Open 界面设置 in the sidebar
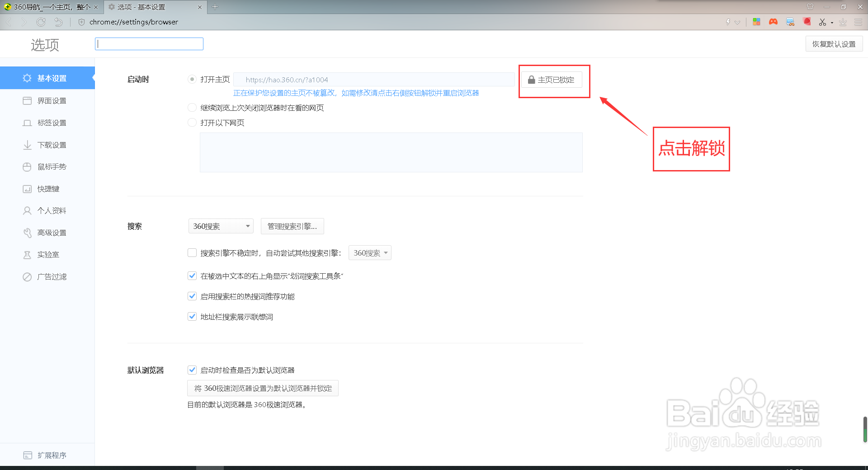Image resolution: width=868 pixels, height=470 pixels. [x=47, y=100]
